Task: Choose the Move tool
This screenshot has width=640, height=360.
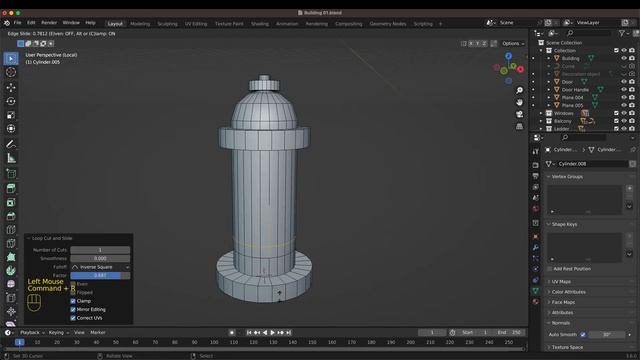Action: tap(11, 87)
